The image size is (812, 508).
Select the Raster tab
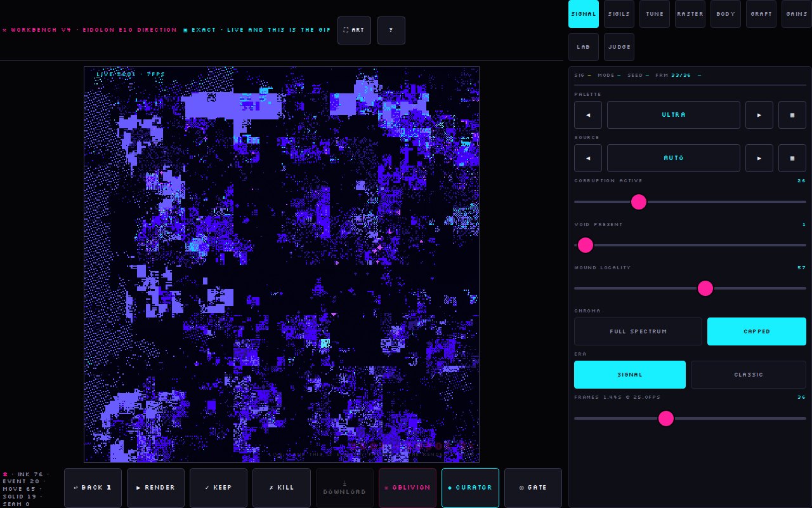(x=690, y=14)
